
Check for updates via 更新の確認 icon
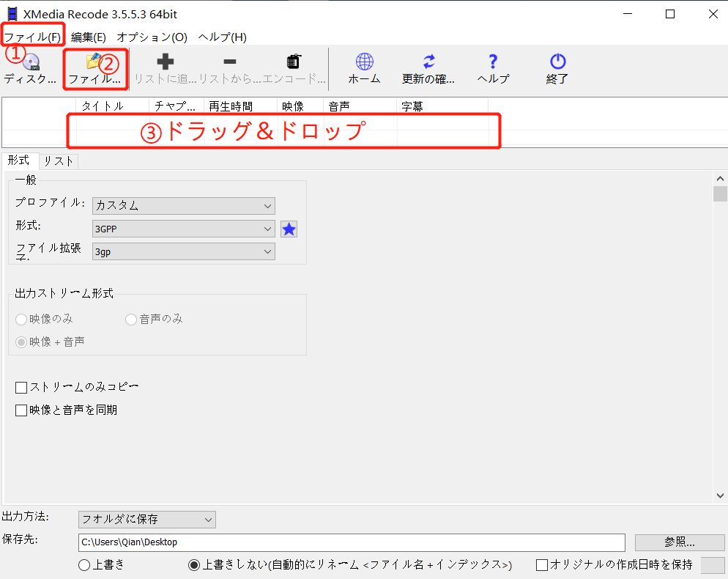pos(428,62)
